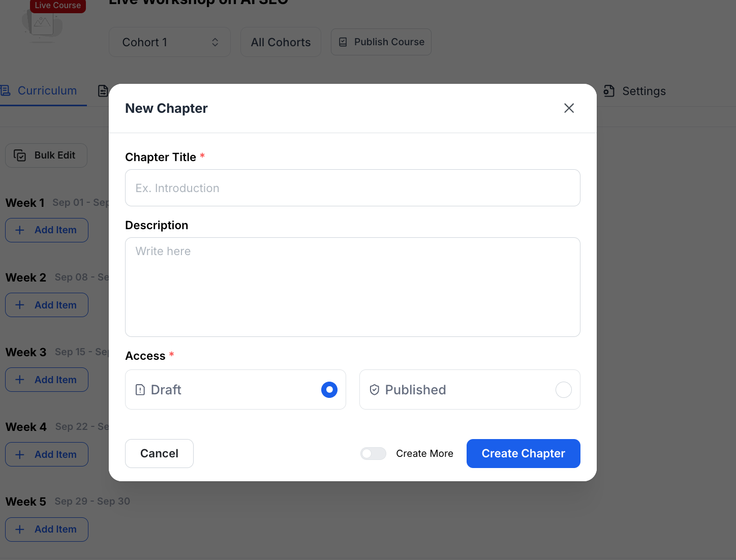The height and width of the screenshot is (560, 736).
Task: Click the Cancel button
Action: tap(159, 453)
